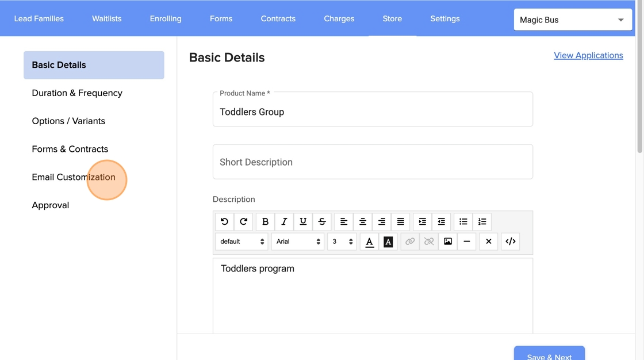Insert a bulleted list

pyautogui.click(x=463, y=221)
